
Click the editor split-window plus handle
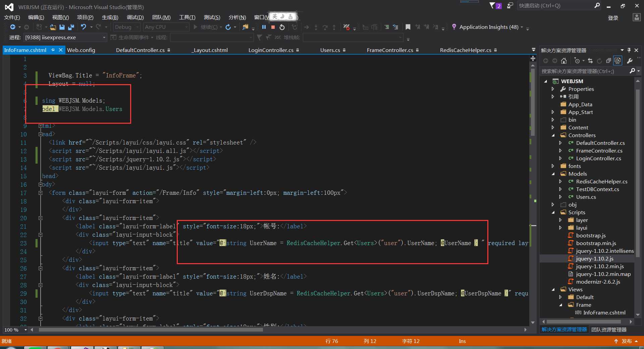tap(533, 58)
